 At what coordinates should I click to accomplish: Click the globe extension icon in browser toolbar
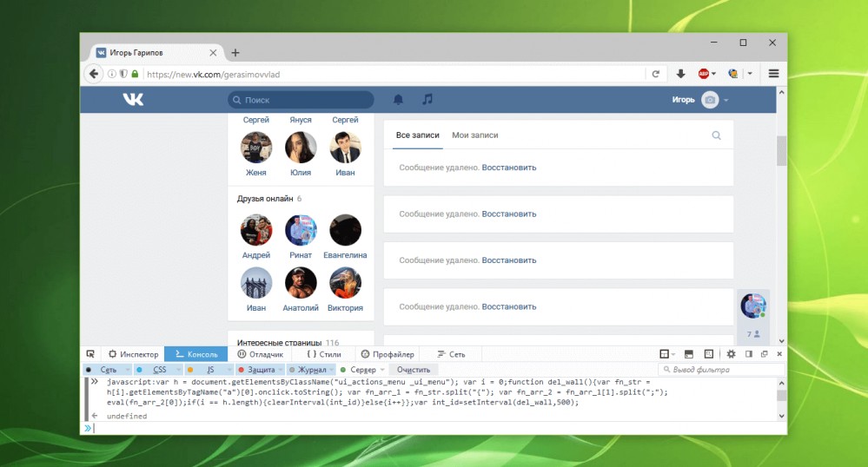coord(733,74)
